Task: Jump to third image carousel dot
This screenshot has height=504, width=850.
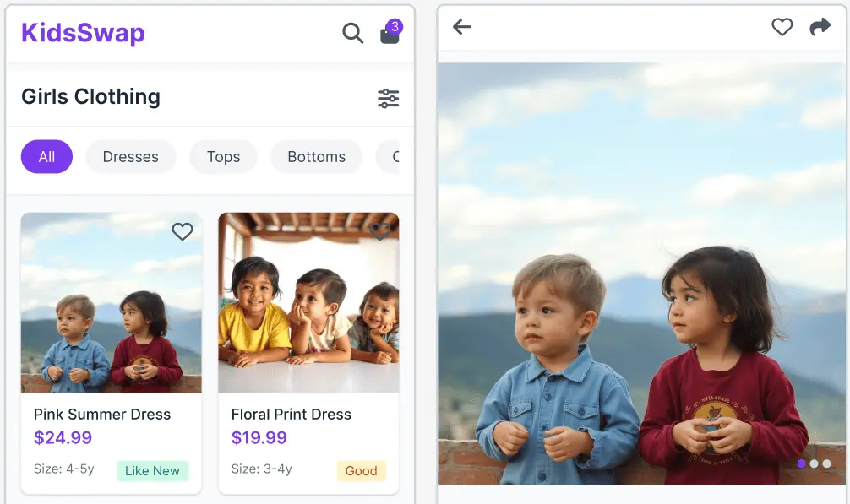Action: pyautogui.click(x=826, y=463)
